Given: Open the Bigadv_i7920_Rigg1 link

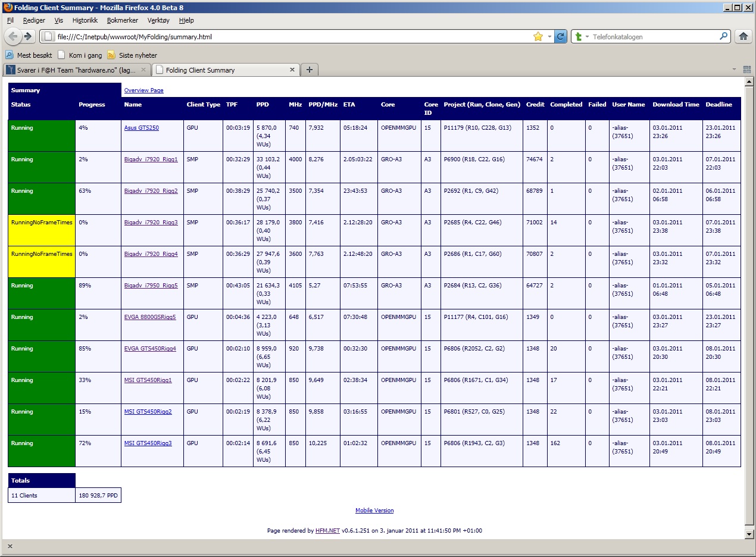Looking at the screenshot, I should [x=151, y=159].
